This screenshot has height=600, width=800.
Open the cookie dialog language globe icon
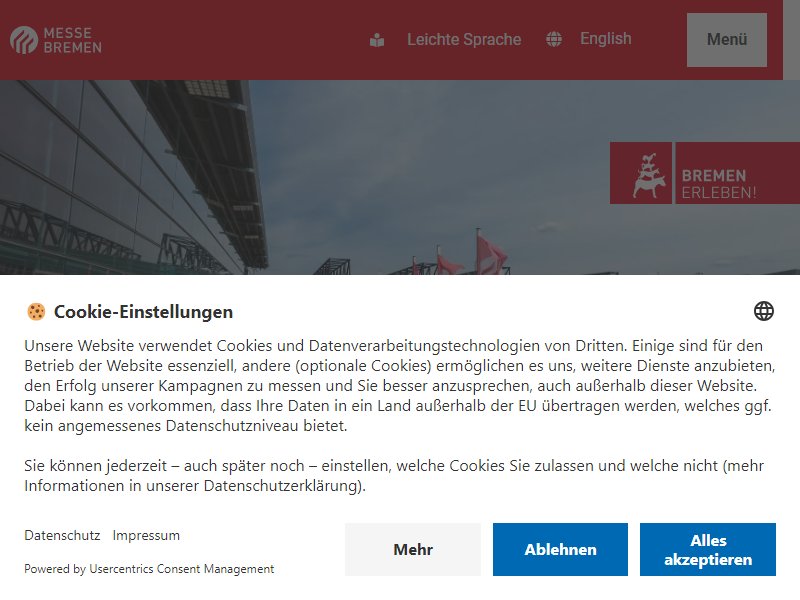[764, 311]
